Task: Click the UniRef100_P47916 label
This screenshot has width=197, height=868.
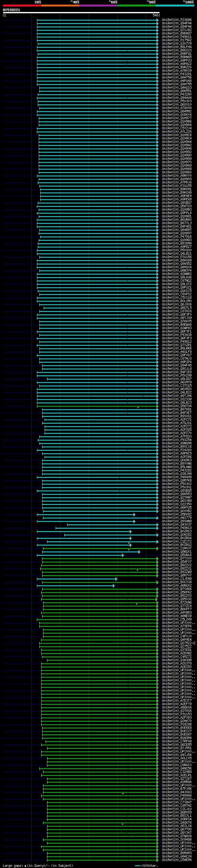Action: [177, 236]
